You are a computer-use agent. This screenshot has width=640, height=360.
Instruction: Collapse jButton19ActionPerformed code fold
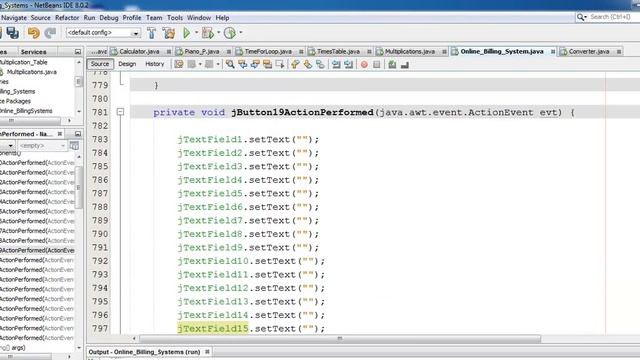(120, 111)
